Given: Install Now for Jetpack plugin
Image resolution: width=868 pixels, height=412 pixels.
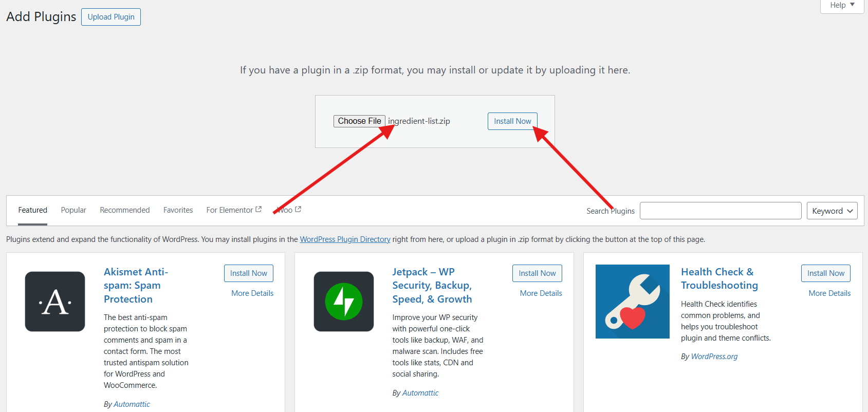Looking at the screenshot, I should (x=537, y=273).
